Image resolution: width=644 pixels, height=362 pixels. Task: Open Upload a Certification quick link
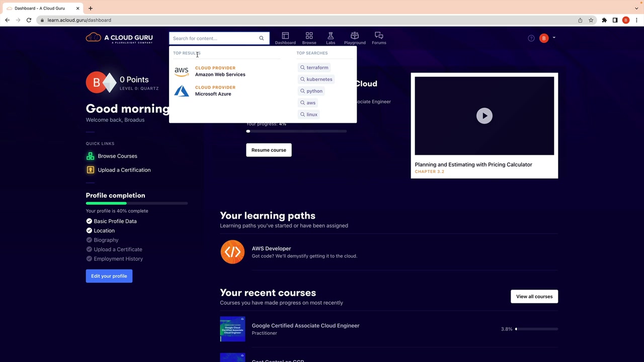click(x=124, y=170)
